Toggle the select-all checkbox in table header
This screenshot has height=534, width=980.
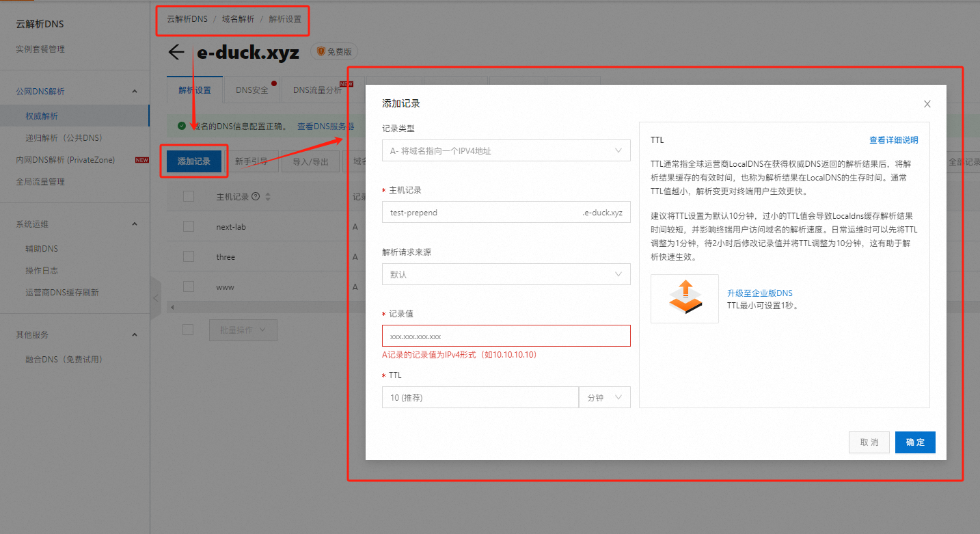pos(189,197)
